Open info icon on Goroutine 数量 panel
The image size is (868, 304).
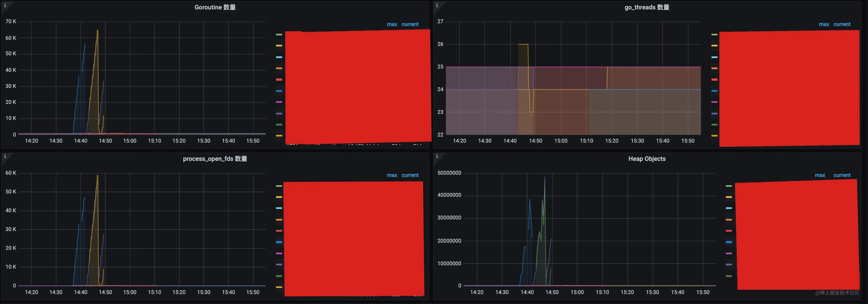(5, 5)
